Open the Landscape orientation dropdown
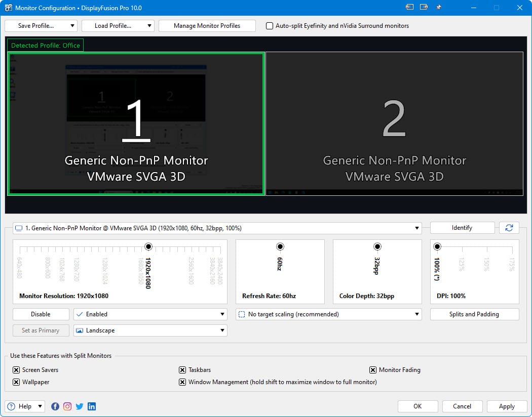 click(150, 330)
